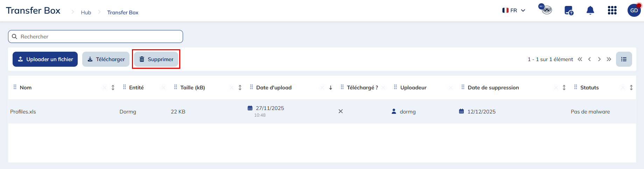Click the Transfer Box breadcrumb link

[122, 13]
